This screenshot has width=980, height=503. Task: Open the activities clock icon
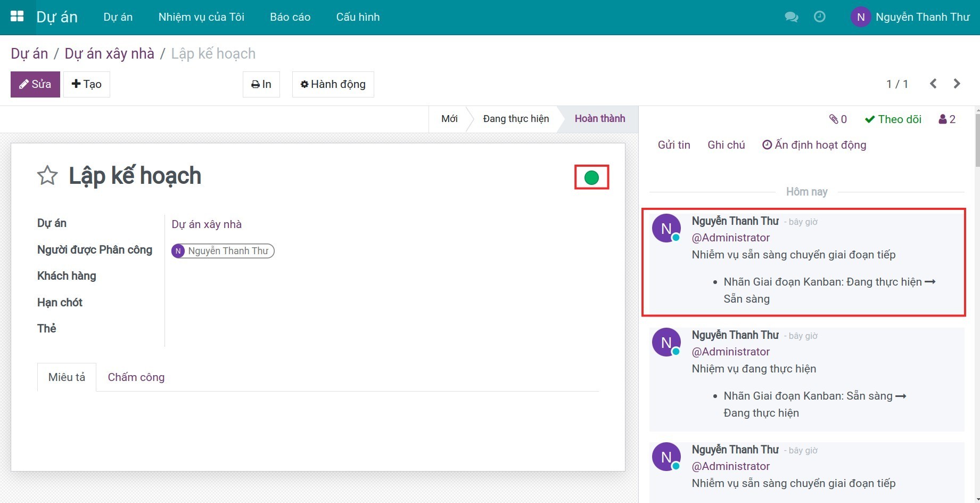[x=820, y=17]
